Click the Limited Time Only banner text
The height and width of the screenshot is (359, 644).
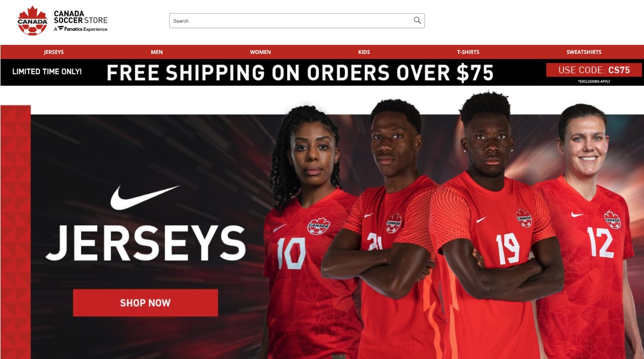point(47,72)
